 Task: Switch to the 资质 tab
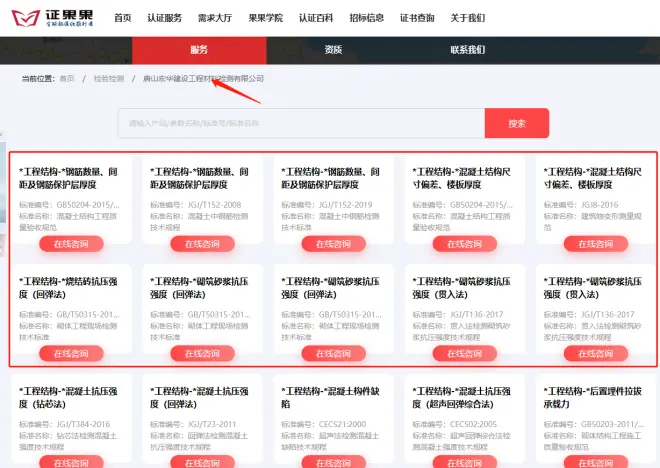pos(333,50)
